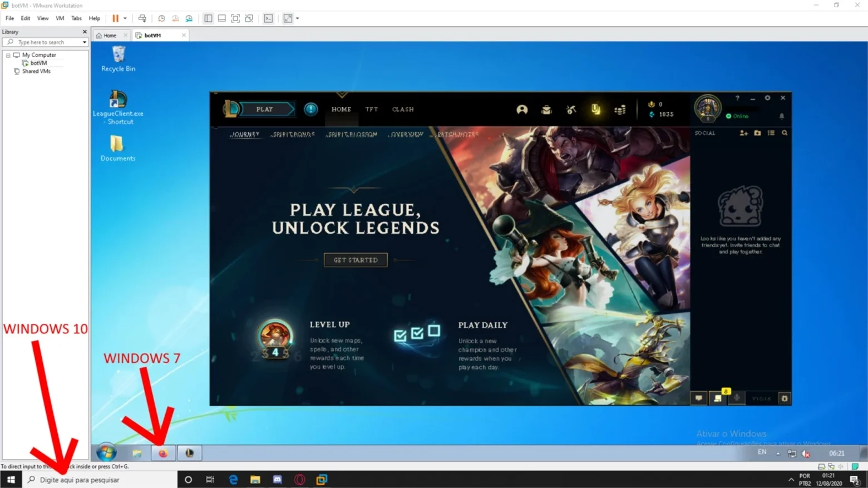This screenshot has width=868, height=488.
Task: Switch to the TFT tab
Action: (x=371, y=110)
